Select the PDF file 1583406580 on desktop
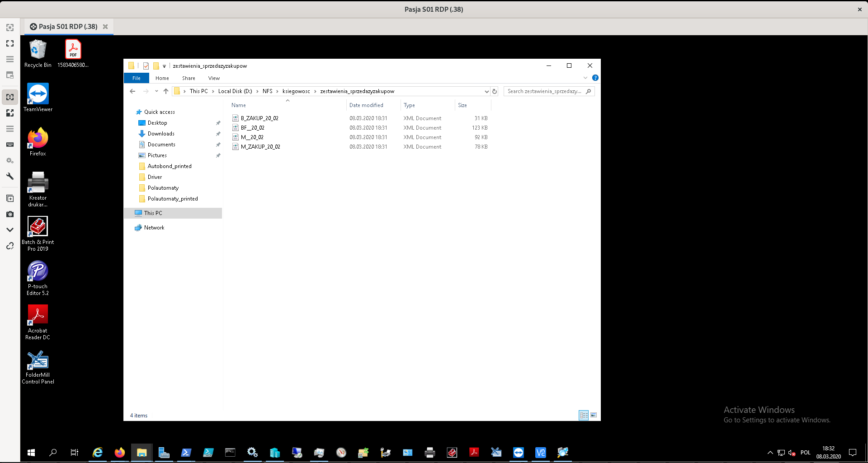Viewport: 868px width, 463px height. tap(73, 53)
